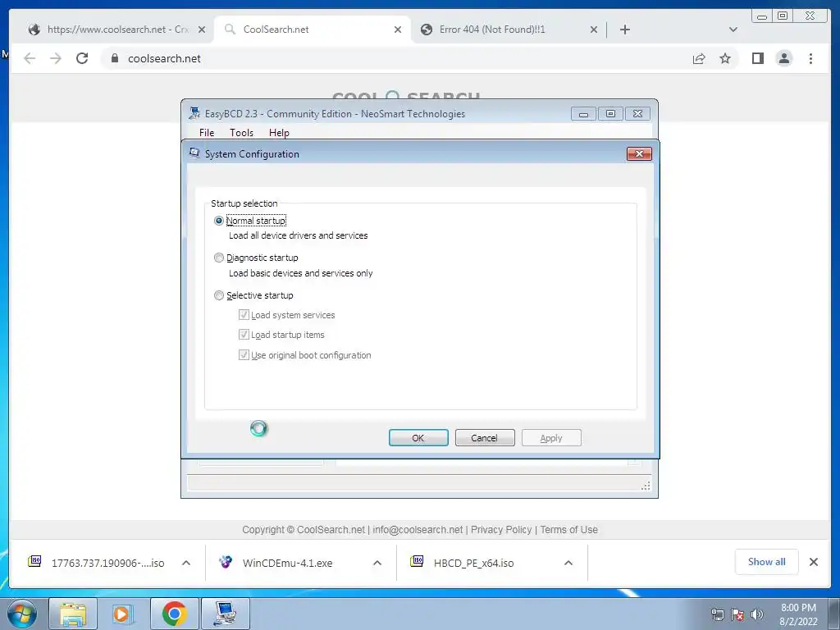840x630 pixels.
Task: Close the Error 404 tab
Action: click(x=594, y=30)
